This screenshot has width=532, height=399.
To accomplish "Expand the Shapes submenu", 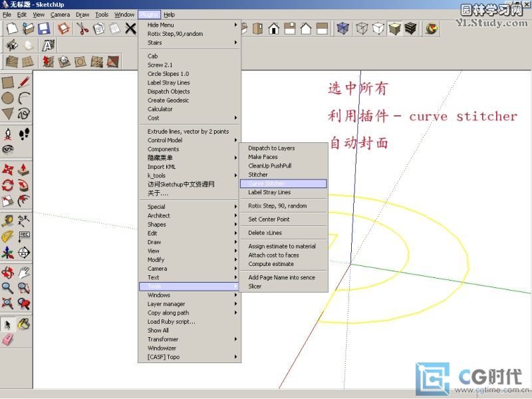I will click(x=190, y=224).
